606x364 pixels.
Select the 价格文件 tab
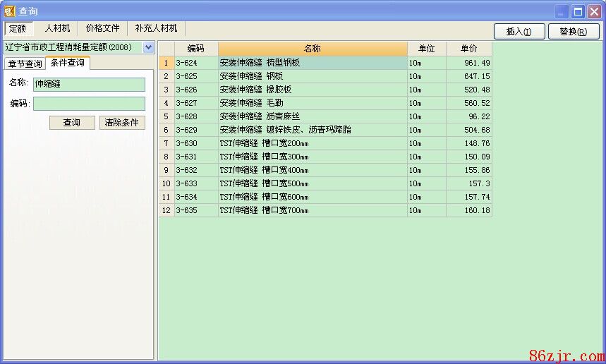pyautogui.click(x=102, y=29)
